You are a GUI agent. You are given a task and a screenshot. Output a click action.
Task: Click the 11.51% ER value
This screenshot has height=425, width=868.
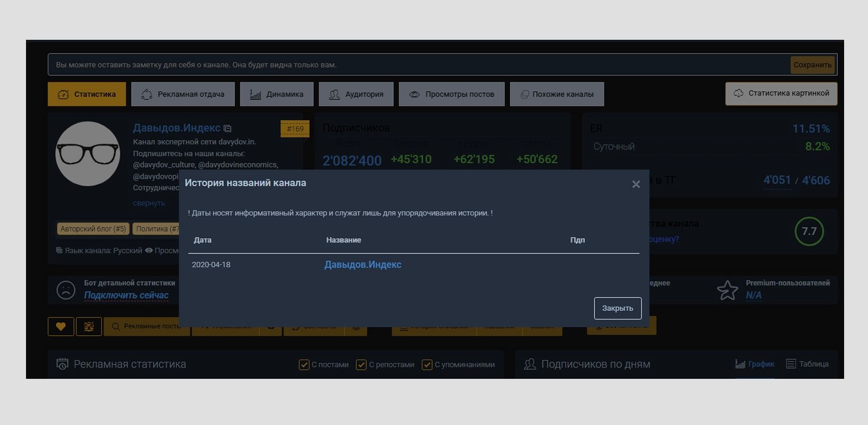tap(811, 129)
